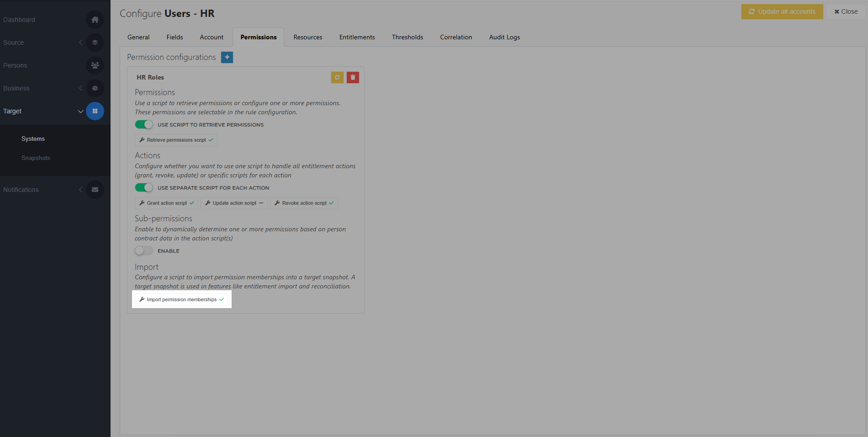Go to the Entitlements tab
This screenshot has height=437, width=868.
(x=357, y=37)
